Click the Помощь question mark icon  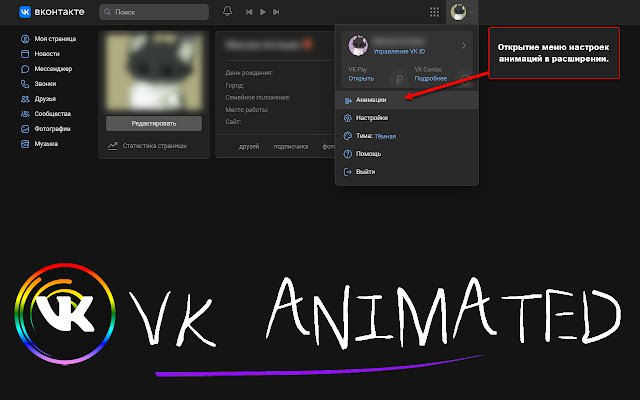click(x=348, y=154)
